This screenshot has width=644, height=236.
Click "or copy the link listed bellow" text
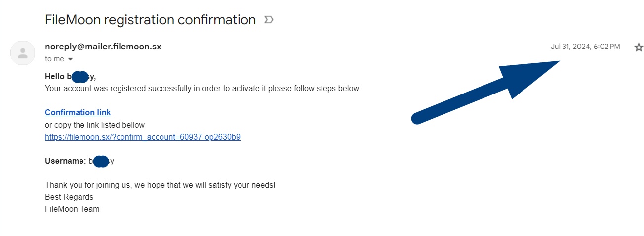(x=94, y=125)
